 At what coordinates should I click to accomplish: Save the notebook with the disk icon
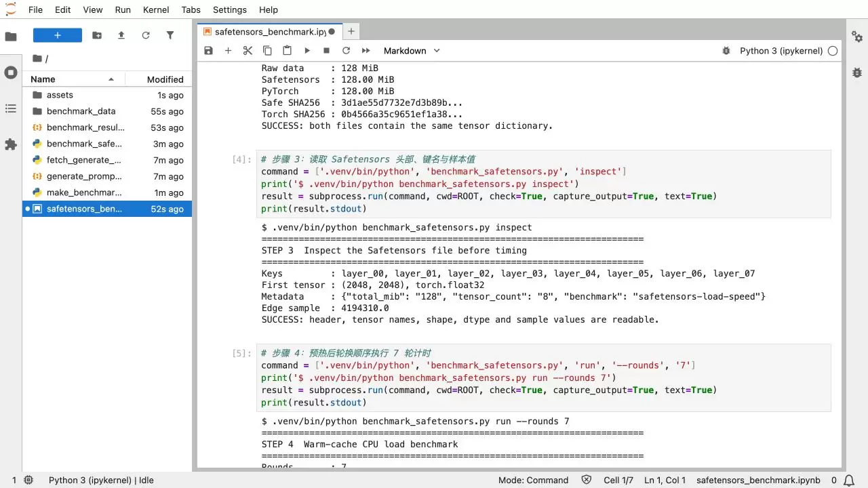(208, 51)
